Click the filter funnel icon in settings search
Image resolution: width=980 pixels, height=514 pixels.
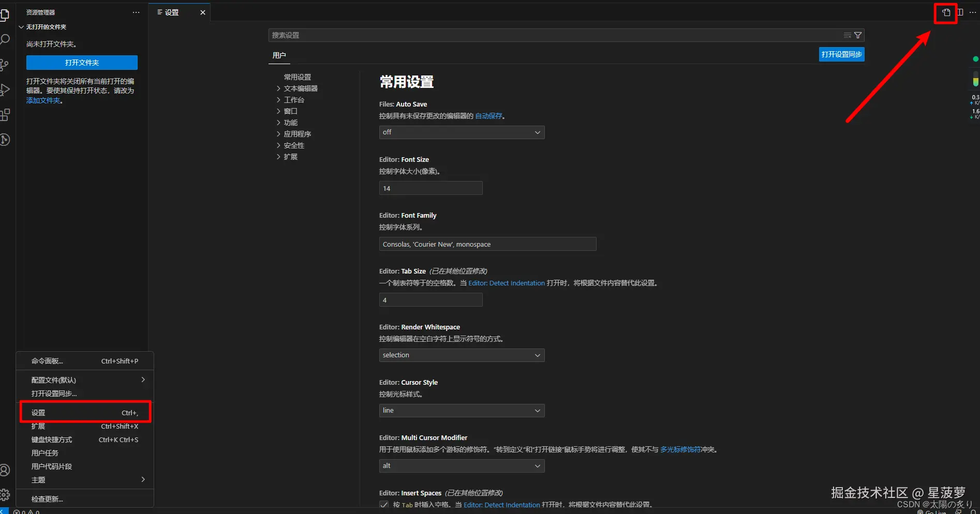pos(858,35)
